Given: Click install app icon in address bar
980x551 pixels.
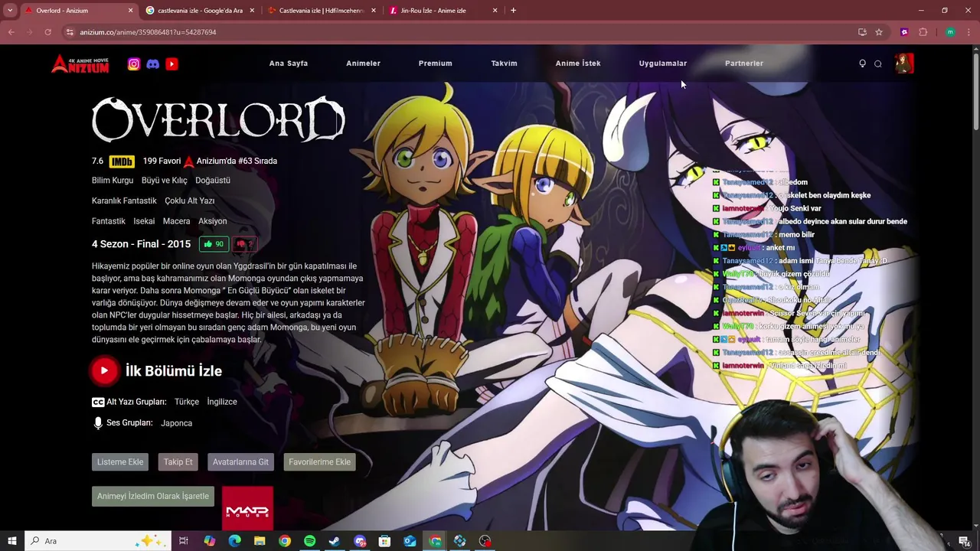Looking at the screenshot, I should (862, 32).
